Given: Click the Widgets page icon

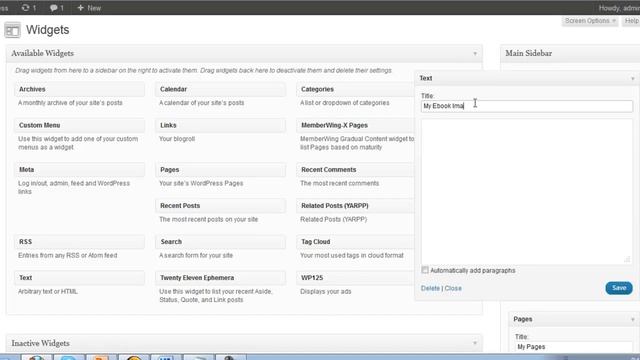Looking at the screenshot, I should 12,30.
